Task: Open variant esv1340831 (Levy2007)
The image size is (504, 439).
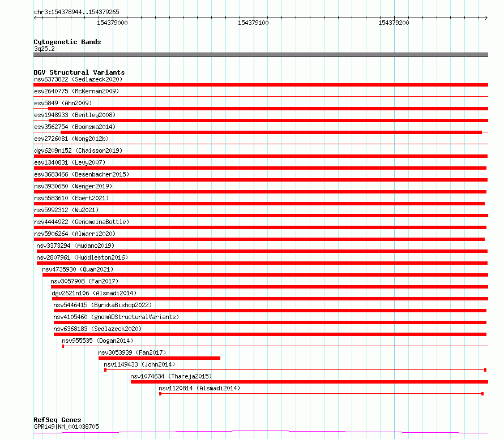Action: [x=70, y=162]
